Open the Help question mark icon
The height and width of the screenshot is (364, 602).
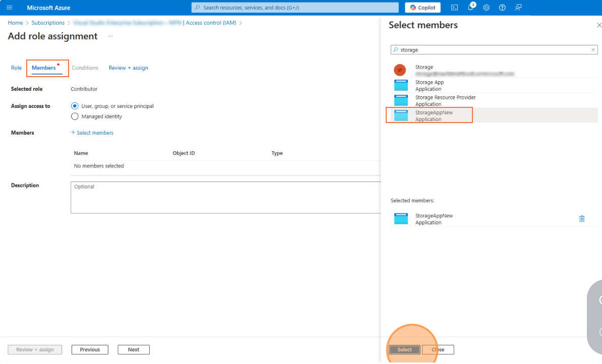[502, 8]
